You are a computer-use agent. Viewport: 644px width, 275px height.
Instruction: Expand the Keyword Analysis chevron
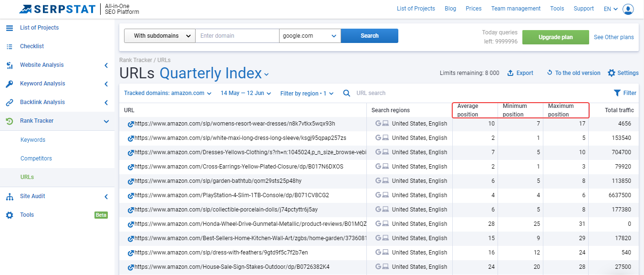(106, 84)
